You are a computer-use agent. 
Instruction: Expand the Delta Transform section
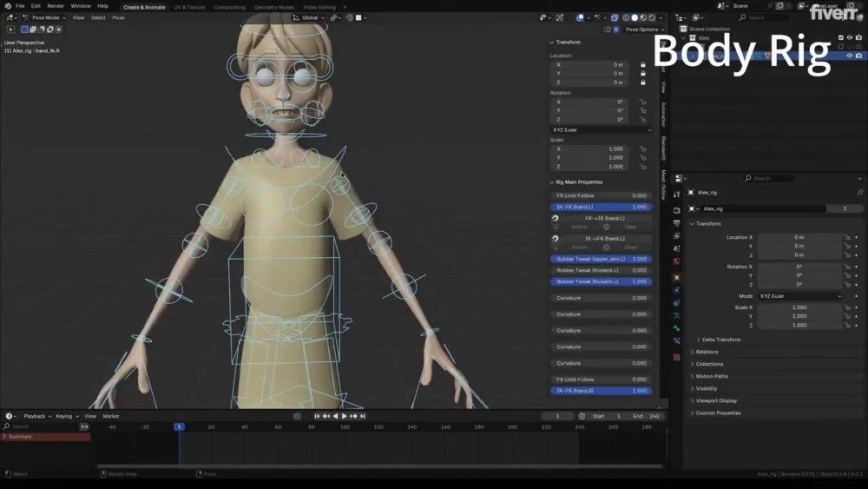(719, 340)
